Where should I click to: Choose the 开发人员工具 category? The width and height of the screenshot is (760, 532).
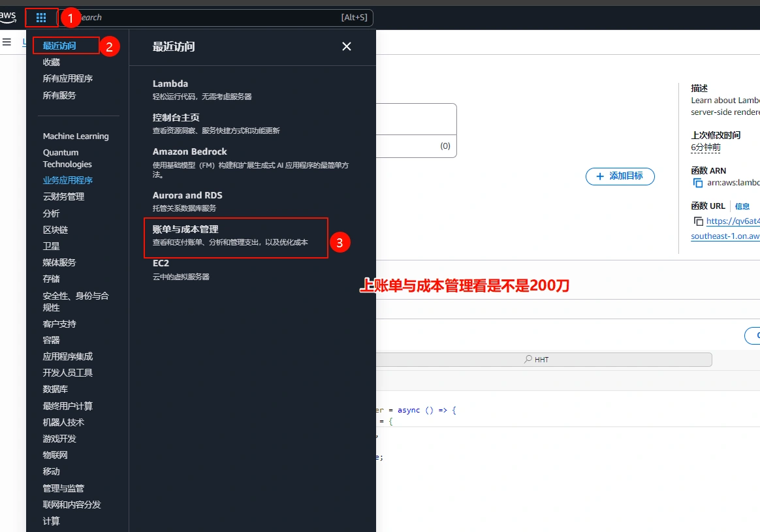68,373
